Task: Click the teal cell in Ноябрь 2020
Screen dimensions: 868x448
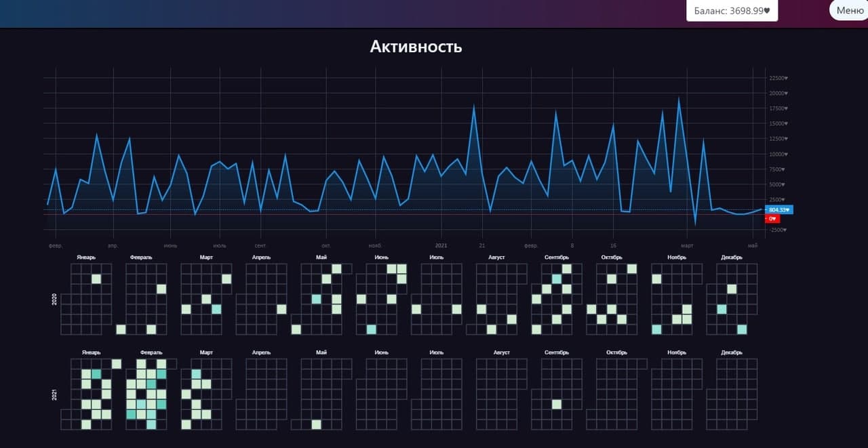Action: click(656, 329)
